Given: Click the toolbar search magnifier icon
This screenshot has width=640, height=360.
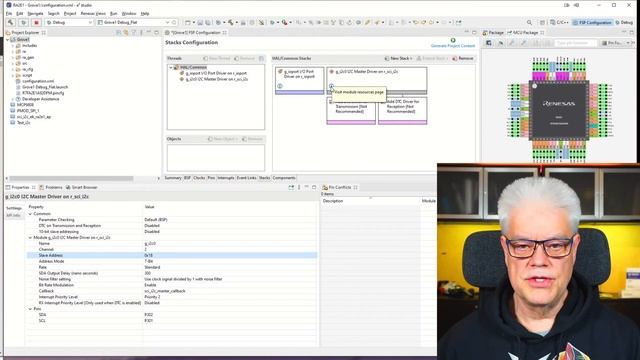Looking at the screenshot, I should point(529,22).
